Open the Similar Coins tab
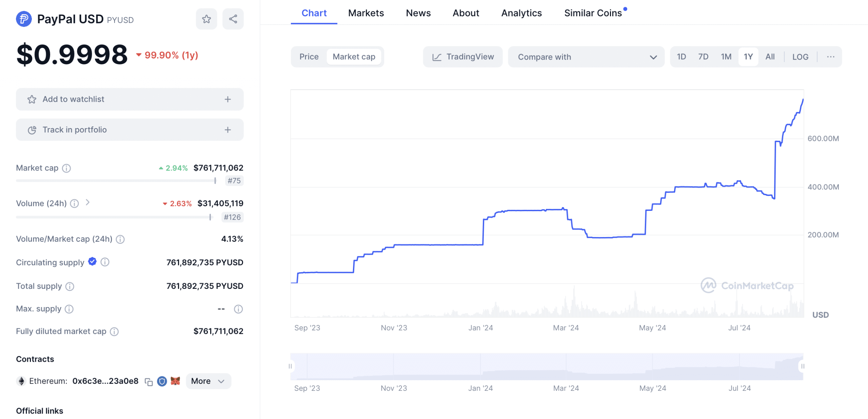 593,13
